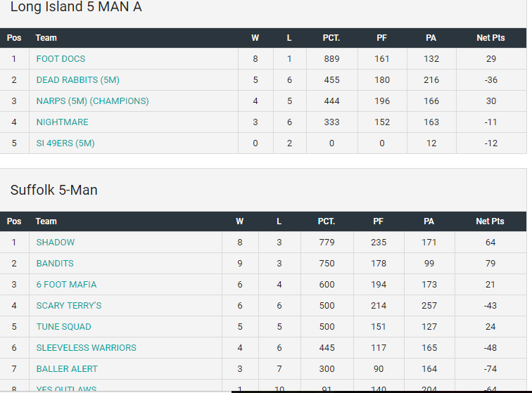Select the 6 FOOT MAFIA team link
532x393 pixels.
click(66, 285)
